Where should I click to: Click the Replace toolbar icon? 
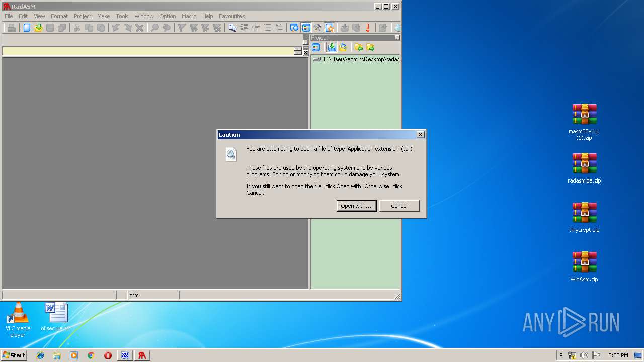pos(167,28)
